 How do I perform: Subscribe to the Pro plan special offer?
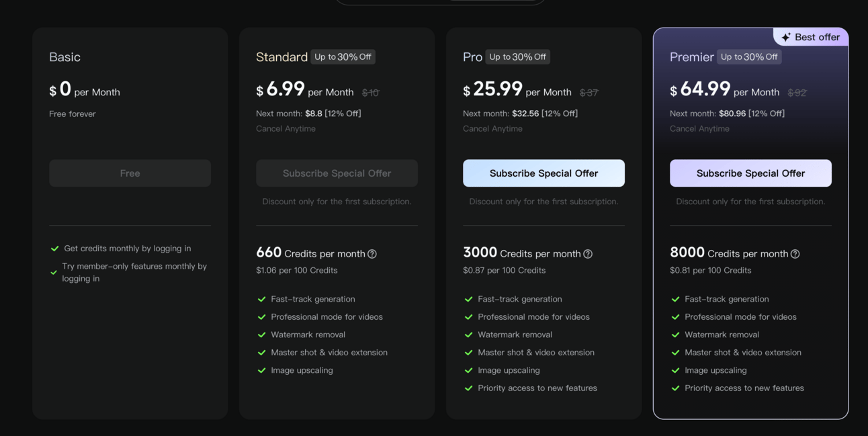point(544,173)
